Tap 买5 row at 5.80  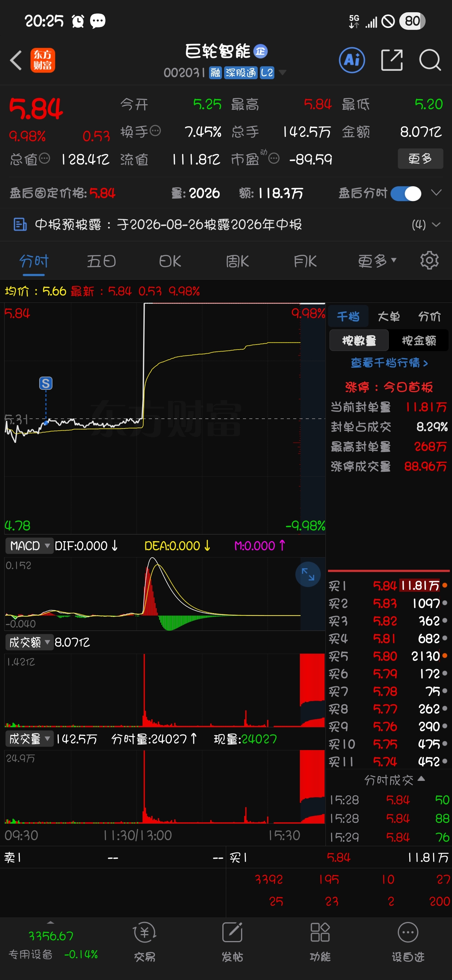pos(388,656)
